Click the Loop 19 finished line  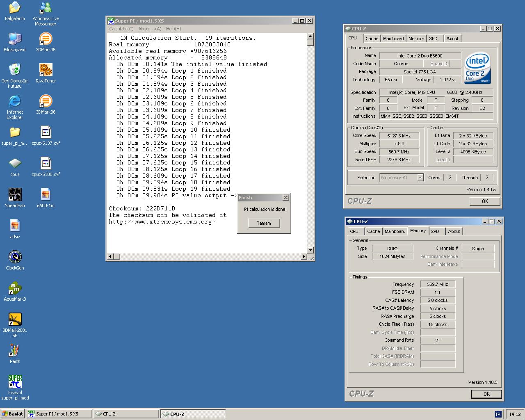pos(173,189)
